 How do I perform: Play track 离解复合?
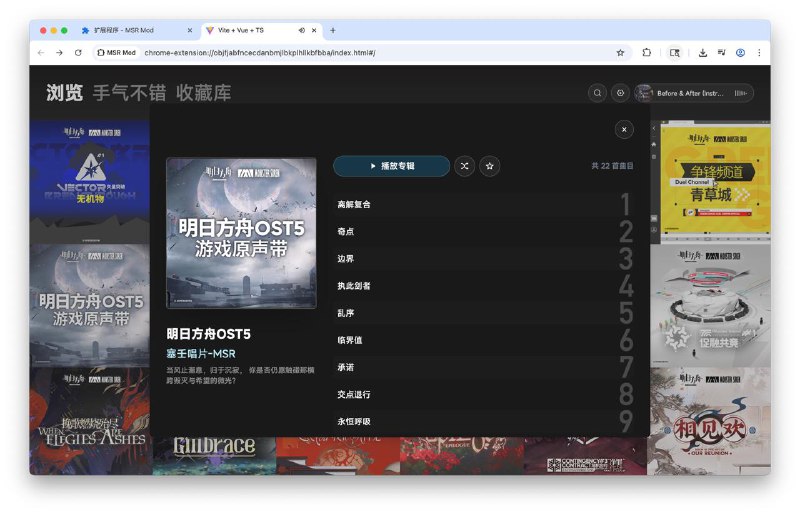click(484, 204)
